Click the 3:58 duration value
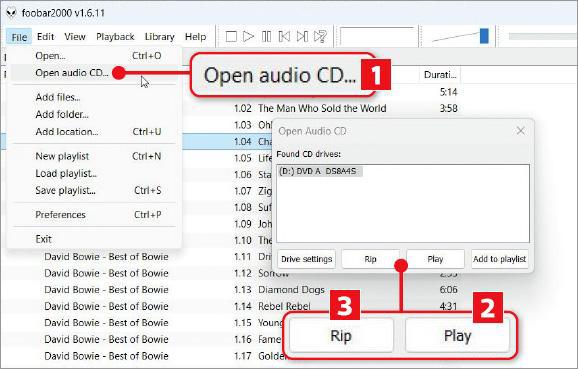578x369 pixels. (449, 108)
